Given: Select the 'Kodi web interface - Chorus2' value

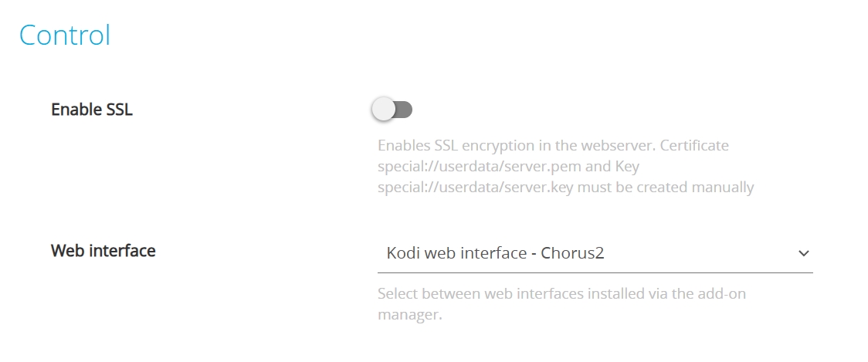Looking at the screenshot, I should coord(494,253).
